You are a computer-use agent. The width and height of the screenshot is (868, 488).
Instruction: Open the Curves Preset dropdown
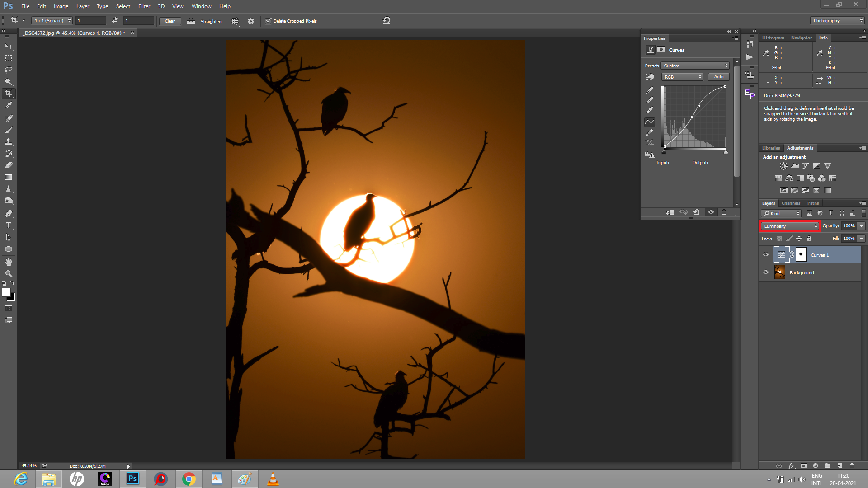click(695, 66)
